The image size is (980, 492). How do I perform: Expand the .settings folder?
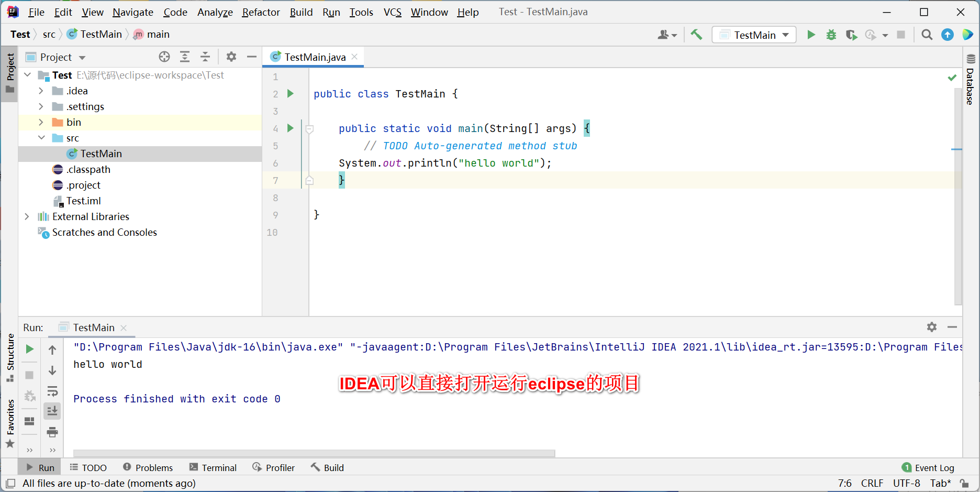(x=41, y=106)
